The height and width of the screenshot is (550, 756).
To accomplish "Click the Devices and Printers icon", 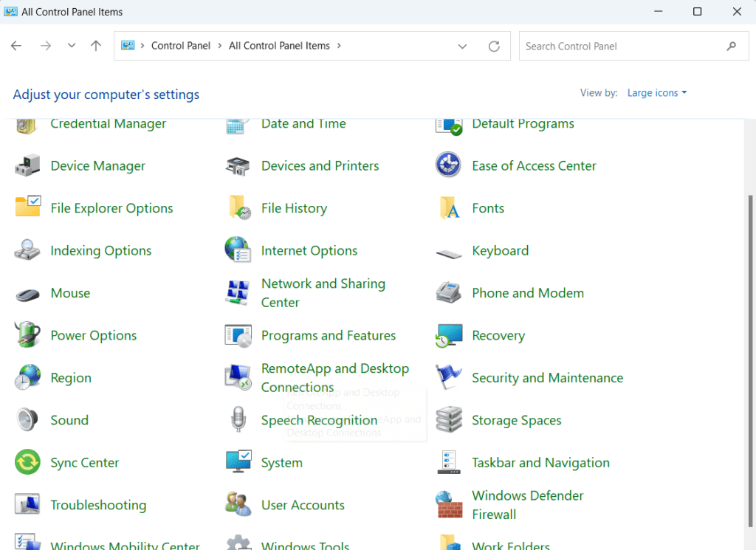I will tap(238, 166).
